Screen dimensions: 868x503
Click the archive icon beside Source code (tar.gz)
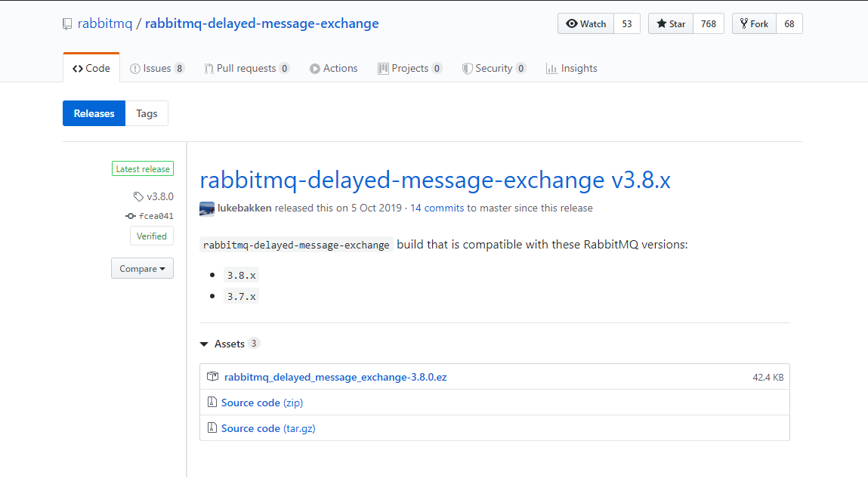(212, 428)
